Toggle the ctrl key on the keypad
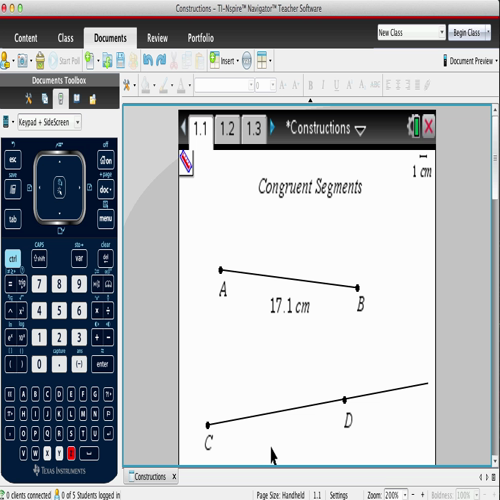This screenshot has height=500, width=500. coord(13,258)
